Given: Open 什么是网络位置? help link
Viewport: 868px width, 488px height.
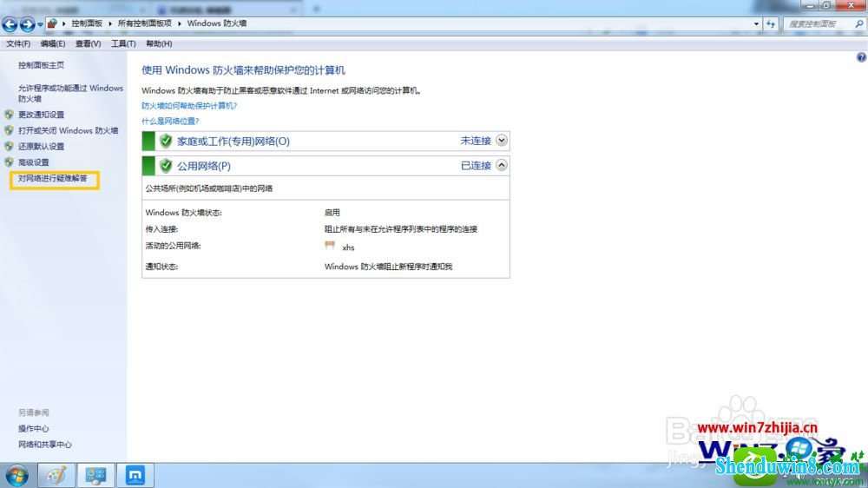Looking at the screenshot, I should coord(170,122).
